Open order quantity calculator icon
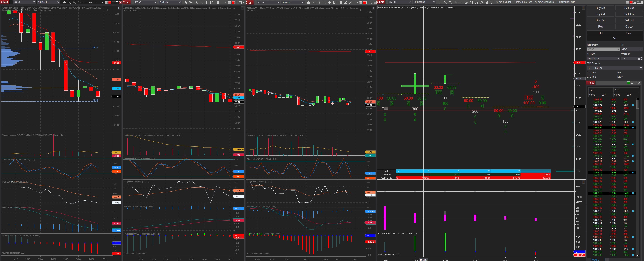 tap(639, 58)
